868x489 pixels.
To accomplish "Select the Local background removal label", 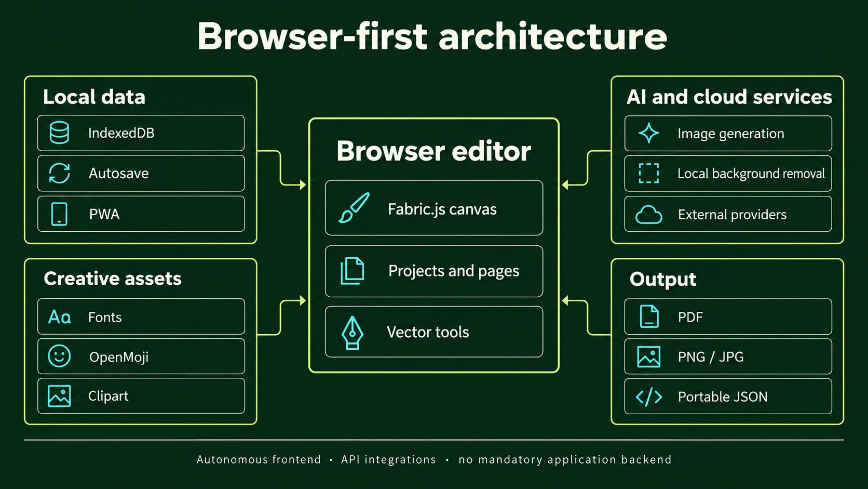I will [751, 174].
